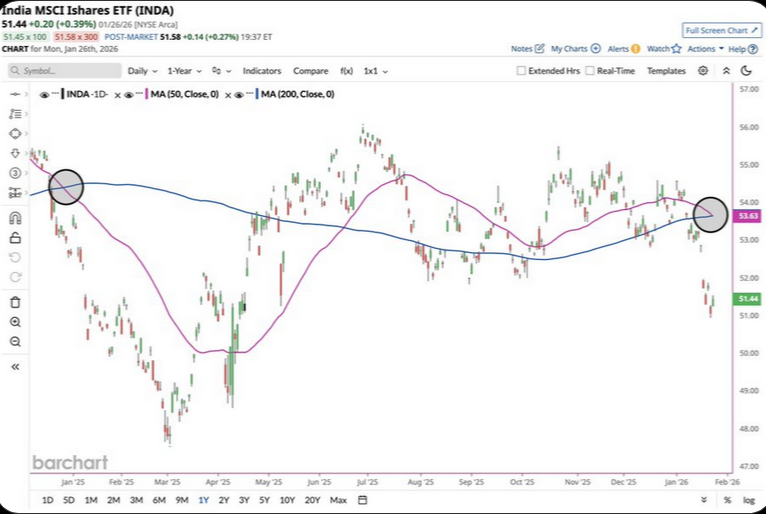Open chart settings gear icon
This screenshot has height=514, width=766.
pos(703,71)
